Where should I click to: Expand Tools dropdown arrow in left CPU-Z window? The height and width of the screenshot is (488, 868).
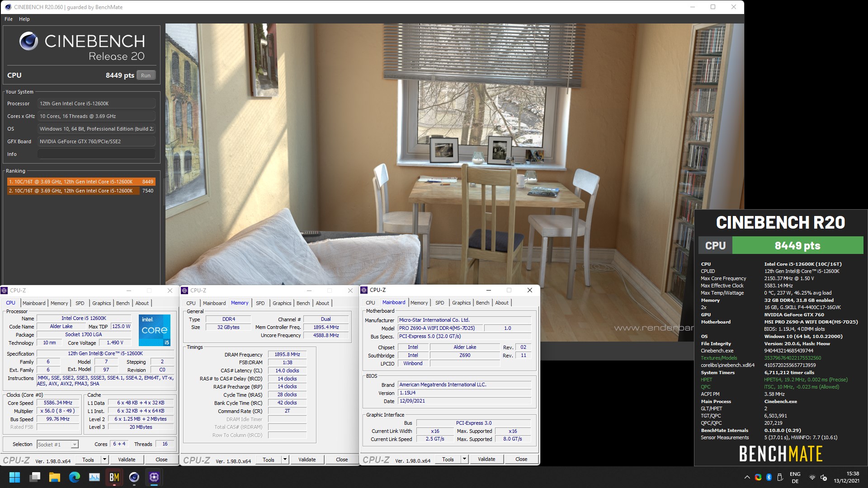[104, 460]
